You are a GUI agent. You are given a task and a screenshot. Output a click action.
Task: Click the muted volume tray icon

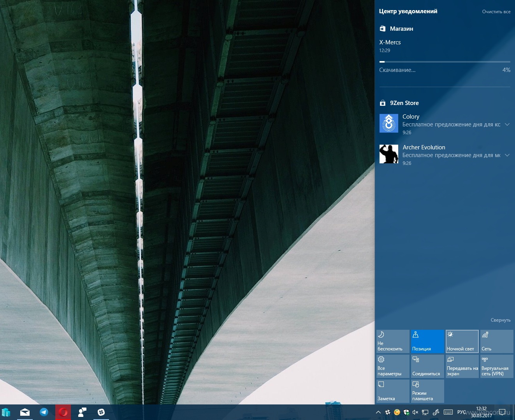pos(415,412)
